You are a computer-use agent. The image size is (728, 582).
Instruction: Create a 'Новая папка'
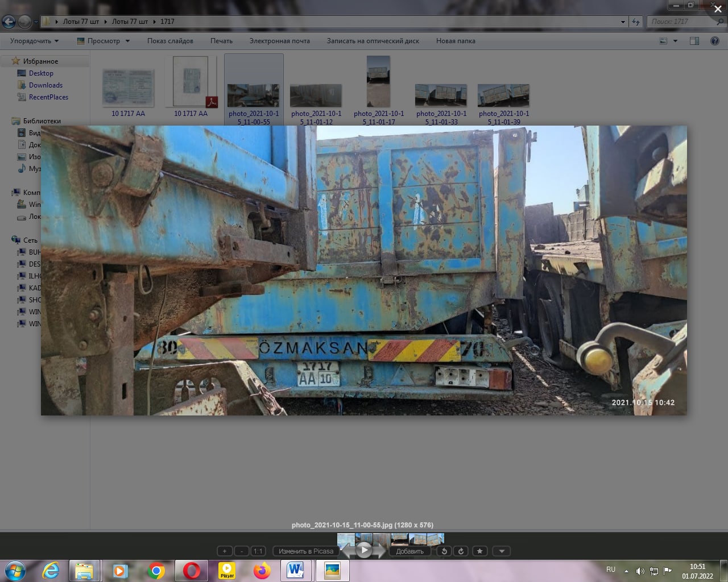tap(456, 41)
